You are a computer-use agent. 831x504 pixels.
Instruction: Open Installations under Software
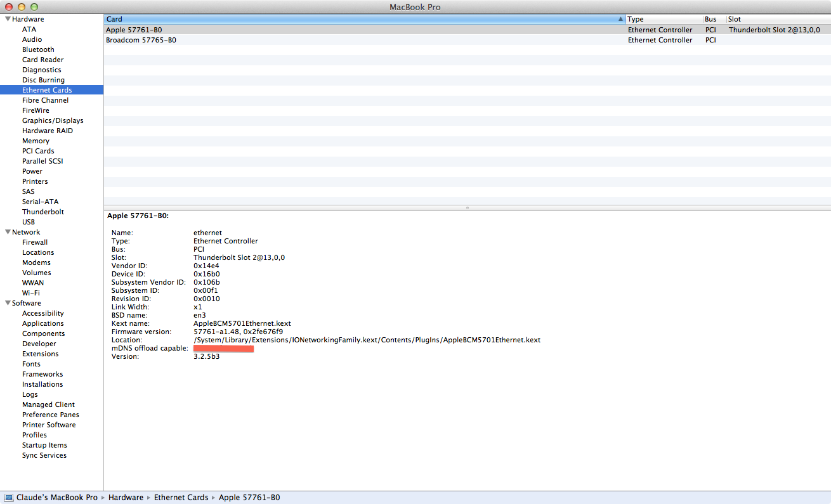coord(43,384)
